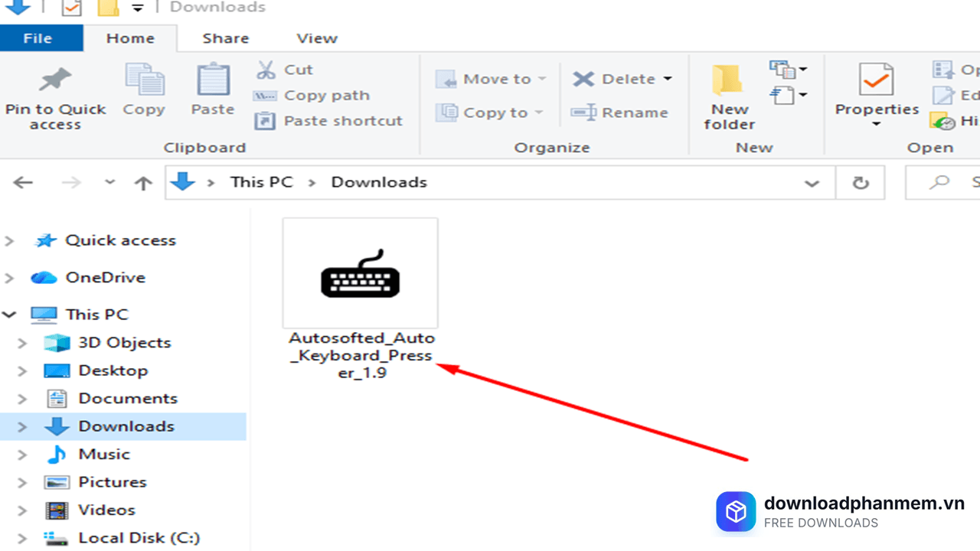The height and width of the screenshot is (551, 980).
Task: Expand the Delete options arrow
Action: tap(668, 79)
